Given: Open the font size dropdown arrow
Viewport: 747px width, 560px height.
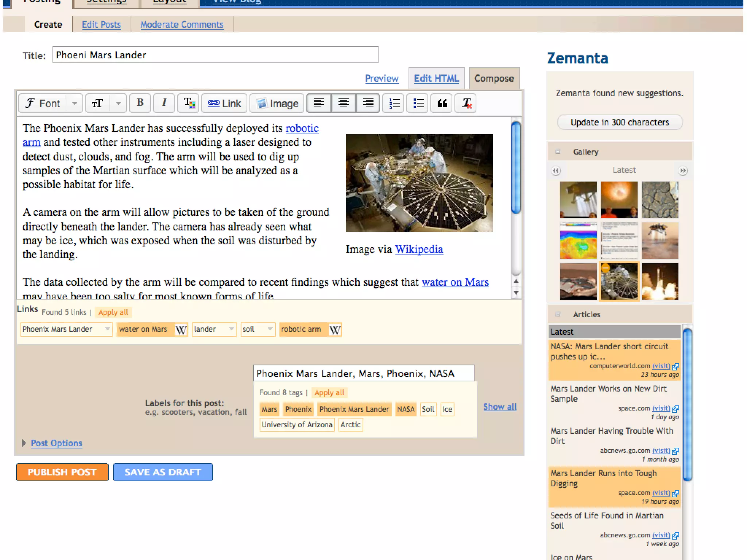Looking at the screenshot, I should tap(118, 103).
